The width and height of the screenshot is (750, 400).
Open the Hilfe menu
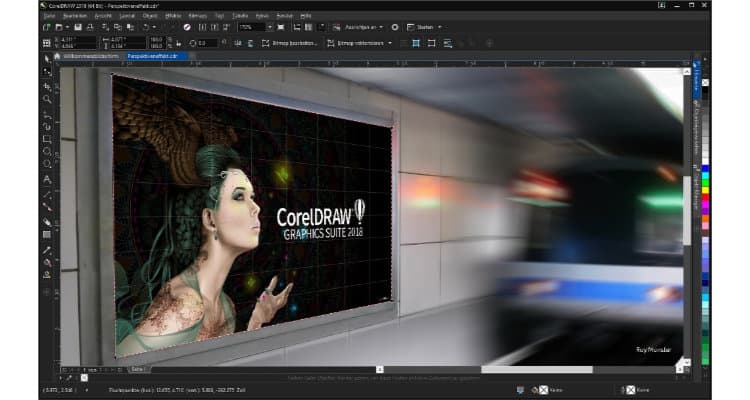(304, 16)
